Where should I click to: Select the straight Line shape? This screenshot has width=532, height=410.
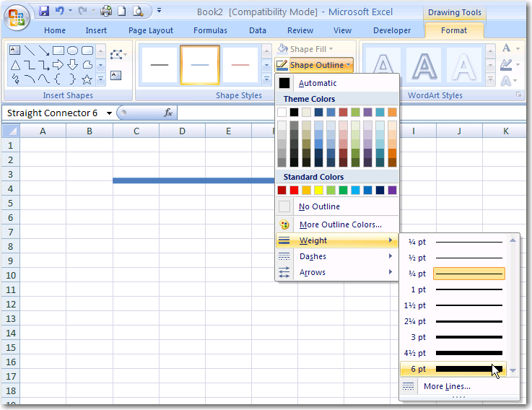[30, 51]
